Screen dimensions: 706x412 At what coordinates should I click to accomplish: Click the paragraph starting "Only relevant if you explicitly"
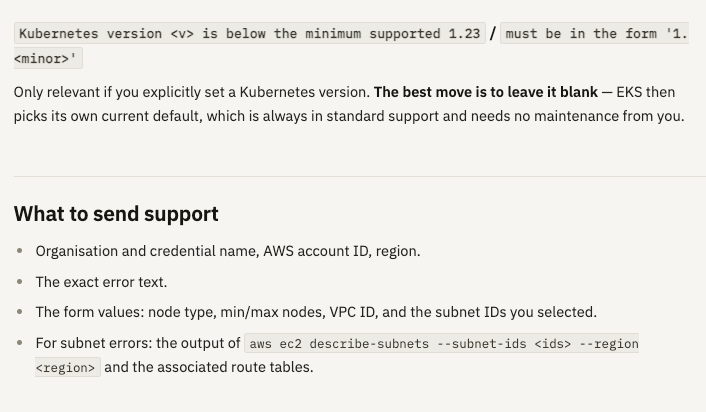(349, 104)
